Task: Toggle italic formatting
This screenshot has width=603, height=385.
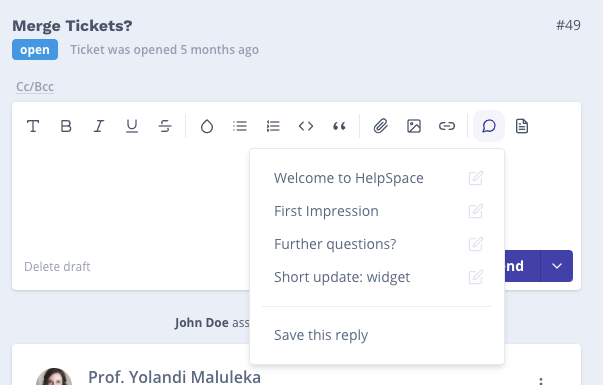Action: pyautogui.click(x=99, y=126)
